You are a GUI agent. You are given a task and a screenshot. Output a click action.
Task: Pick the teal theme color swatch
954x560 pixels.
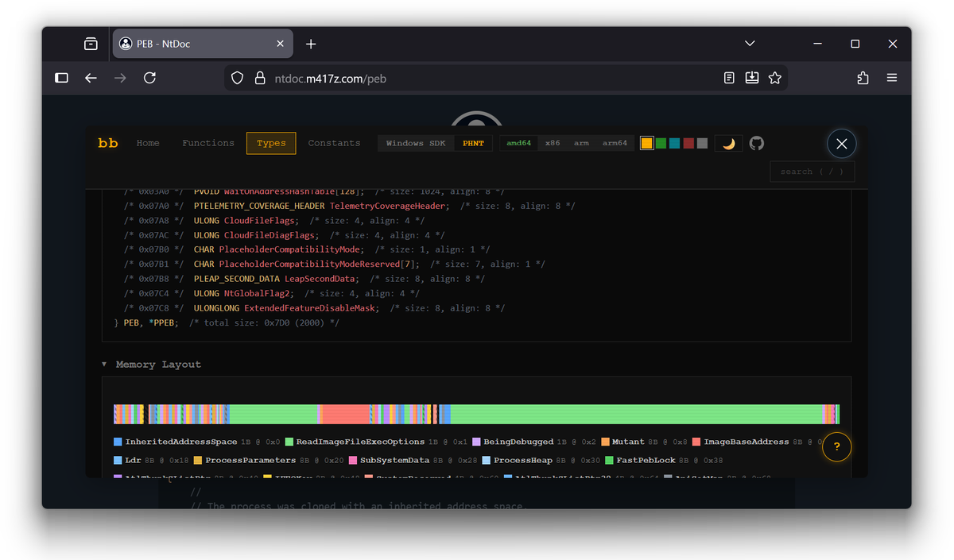674,144
